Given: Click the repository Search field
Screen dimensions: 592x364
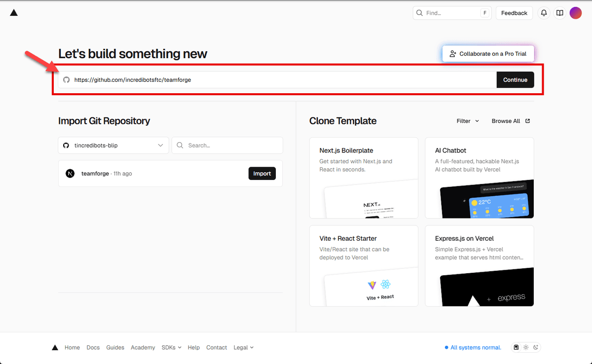Looking at the screenshot, I should point(227,145).
